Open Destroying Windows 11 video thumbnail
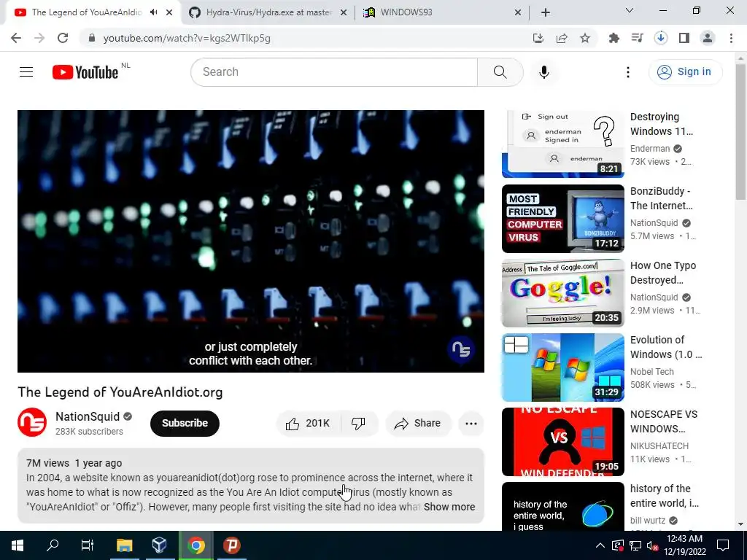Image resolution: width=747 pixels, height=560 pixels. (x=562, y=144)
